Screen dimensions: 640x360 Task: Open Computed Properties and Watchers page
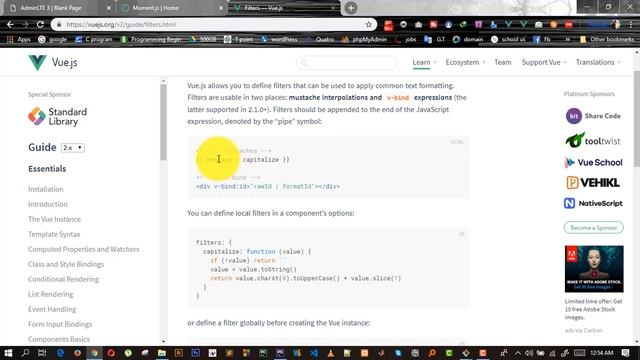(x=84, y=249)
